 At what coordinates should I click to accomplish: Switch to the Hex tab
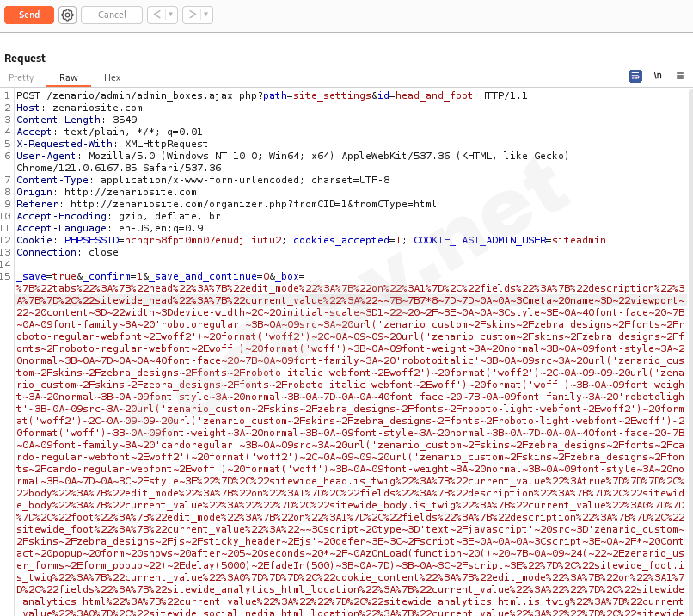tap(113, 77)
